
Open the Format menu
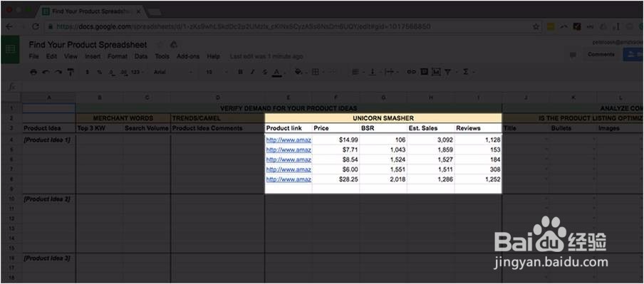[118, 57]
